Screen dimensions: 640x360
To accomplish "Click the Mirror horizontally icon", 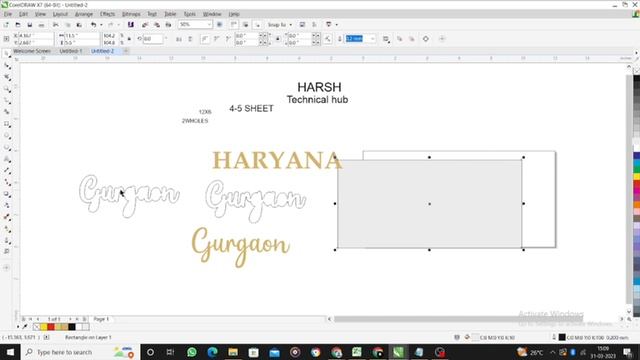I will tap(179, 39).
